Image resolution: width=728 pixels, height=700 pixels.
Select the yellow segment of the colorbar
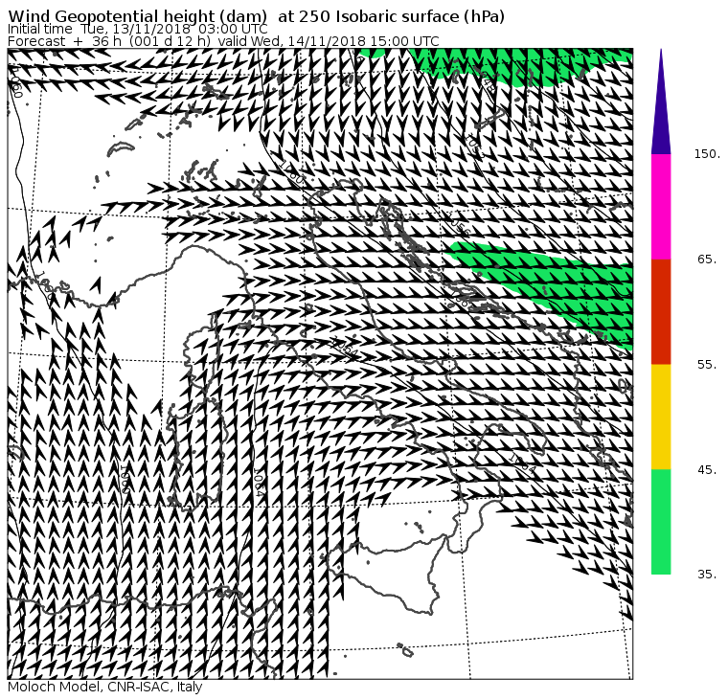pyautogui.click(x=661, y=417)
